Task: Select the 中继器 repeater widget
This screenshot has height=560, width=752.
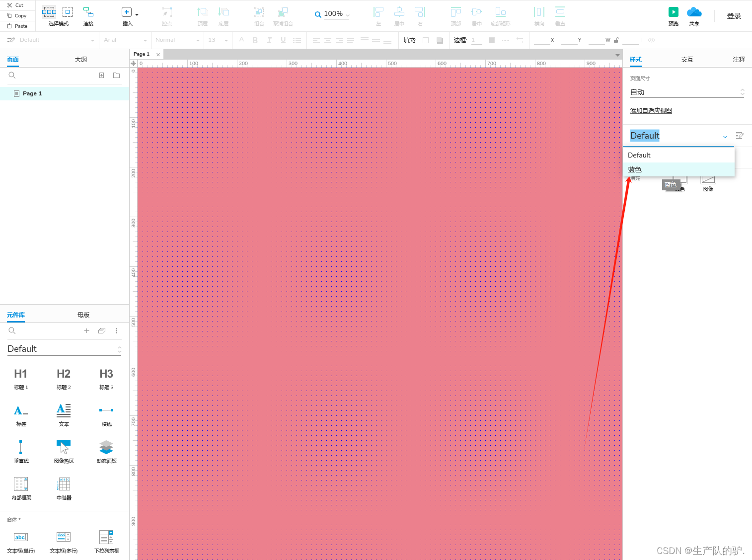Action: pos(64,488)
